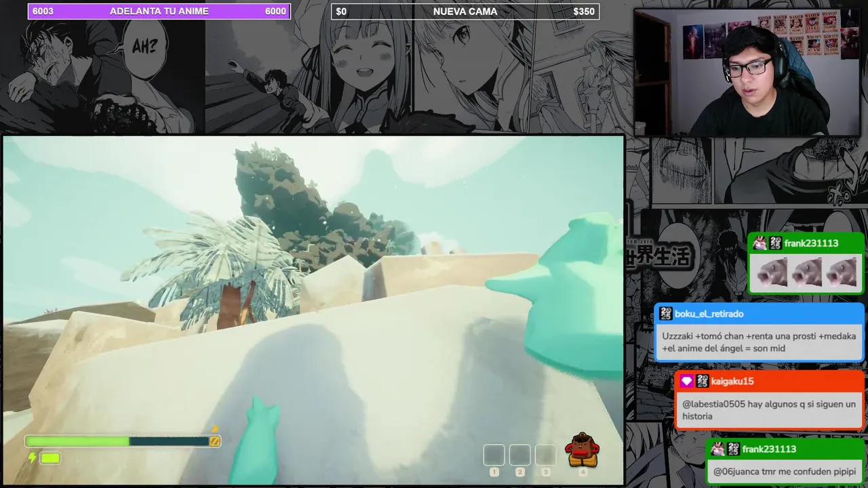Click the yellow lightning bolt energy icon
This screenshot has width=868, height=488.
point(32,458)
